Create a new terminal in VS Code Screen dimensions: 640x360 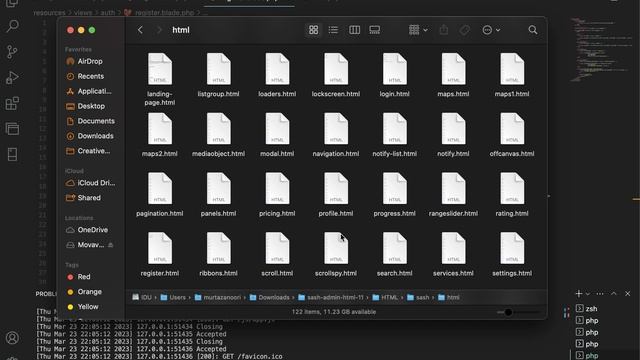[578, 293]
